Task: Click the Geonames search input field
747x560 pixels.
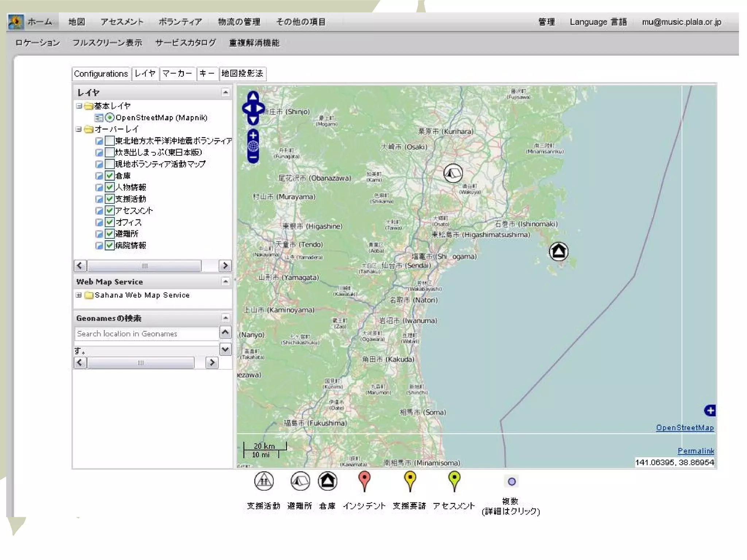Action: point(146,334)
